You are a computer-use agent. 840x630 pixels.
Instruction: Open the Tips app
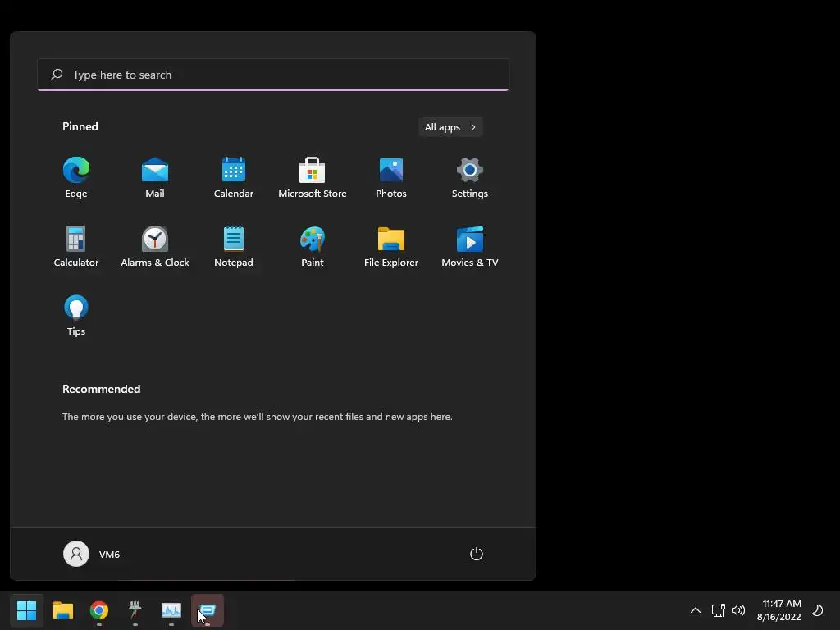[76, 316]
